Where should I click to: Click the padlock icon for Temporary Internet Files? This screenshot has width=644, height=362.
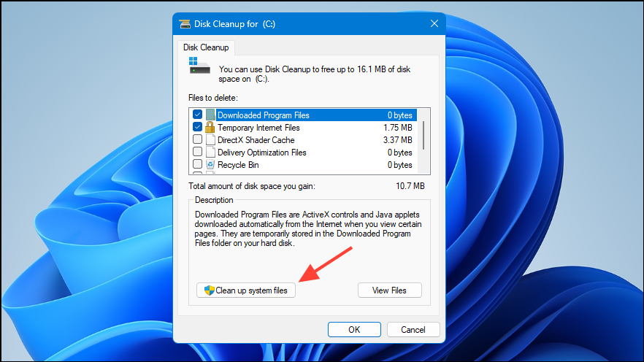[x=210, y=127]
